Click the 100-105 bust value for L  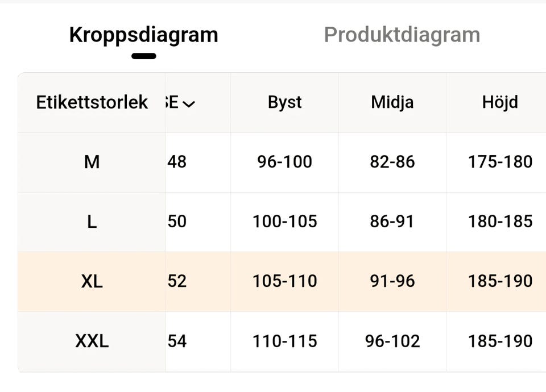click(x=284, y=222)
